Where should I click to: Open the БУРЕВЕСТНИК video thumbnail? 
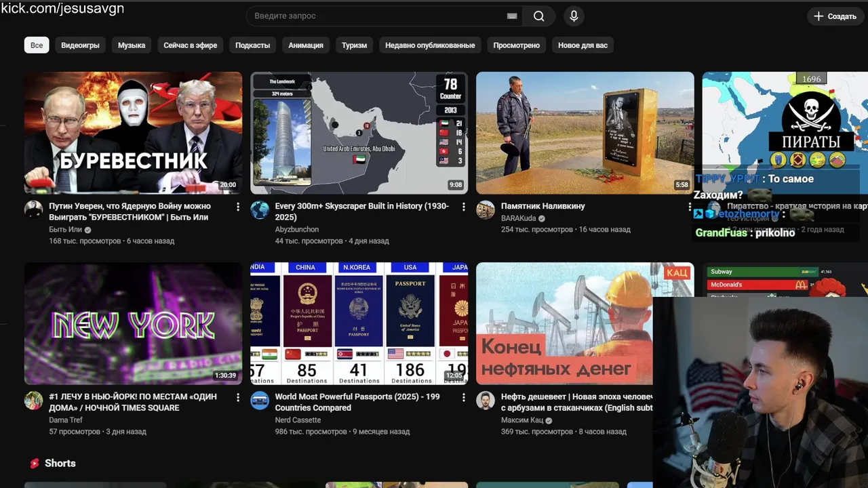tap(133, 133)
